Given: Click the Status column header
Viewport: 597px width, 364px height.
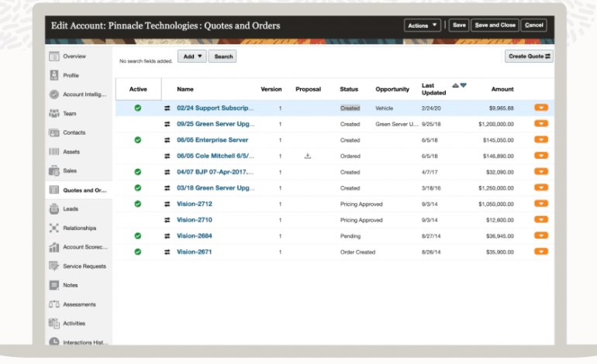Looking at the screenshot, I should tap(349, 89).
